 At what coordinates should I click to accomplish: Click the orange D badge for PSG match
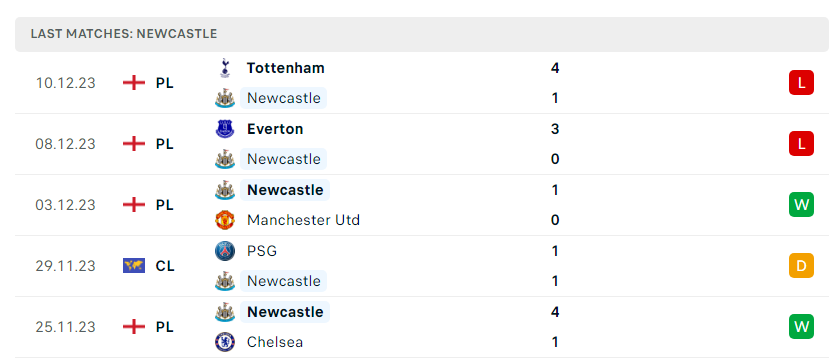pyautogui.click(x=801, y=266)
